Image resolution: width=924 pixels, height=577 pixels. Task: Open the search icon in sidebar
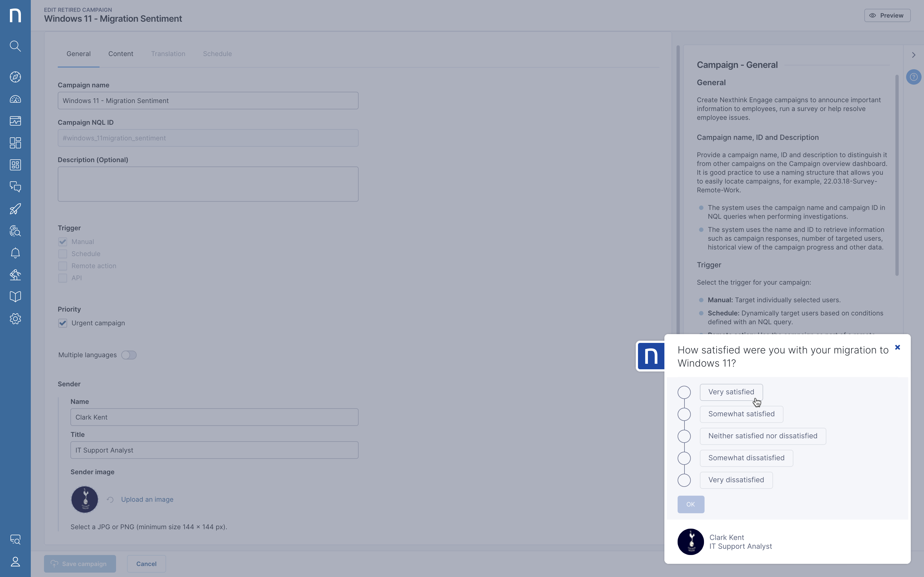15,46
